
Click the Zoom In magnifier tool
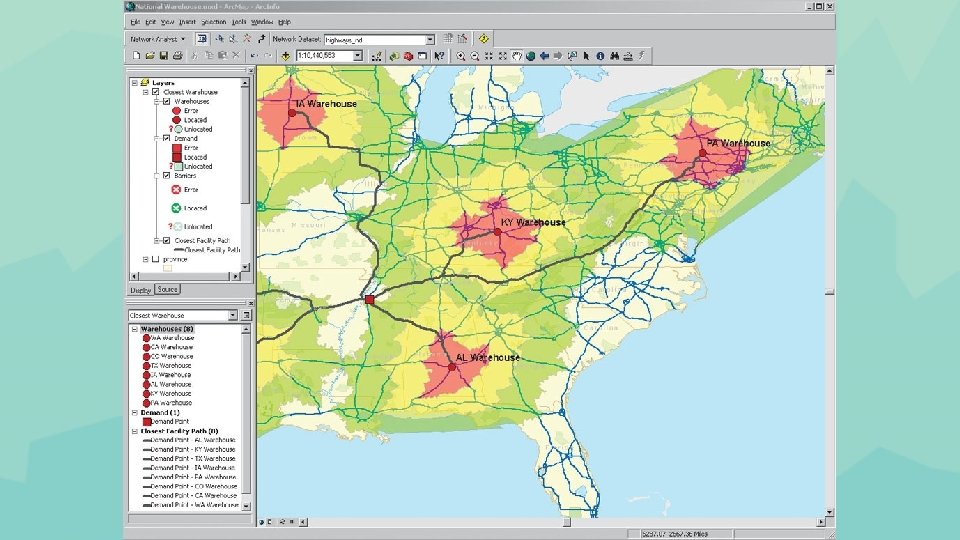click(462, 56)
